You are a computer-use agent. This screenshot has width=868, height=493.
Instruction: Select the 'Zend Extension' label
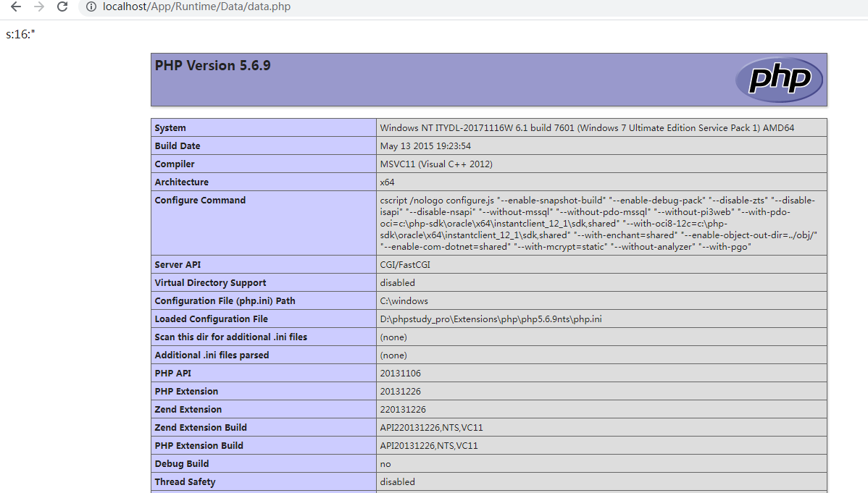(x=188, y=410)
